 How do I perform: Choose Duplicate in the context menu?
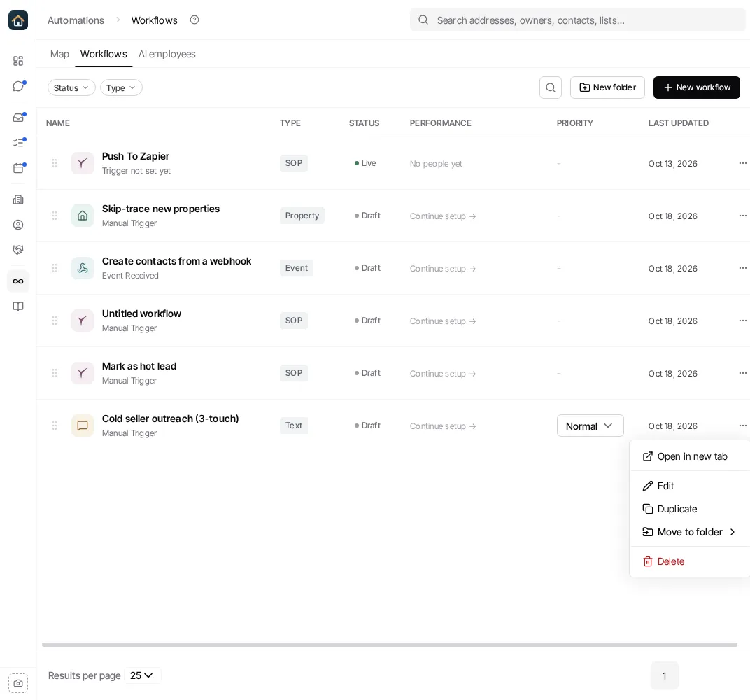pyautogui.click(x=689, y=509)
